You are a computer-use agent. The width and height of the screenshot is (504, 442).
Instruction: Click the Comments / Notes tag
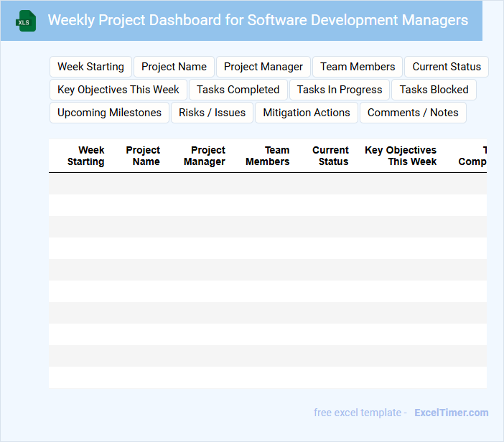pyautogui.click(x=413, y=113)
